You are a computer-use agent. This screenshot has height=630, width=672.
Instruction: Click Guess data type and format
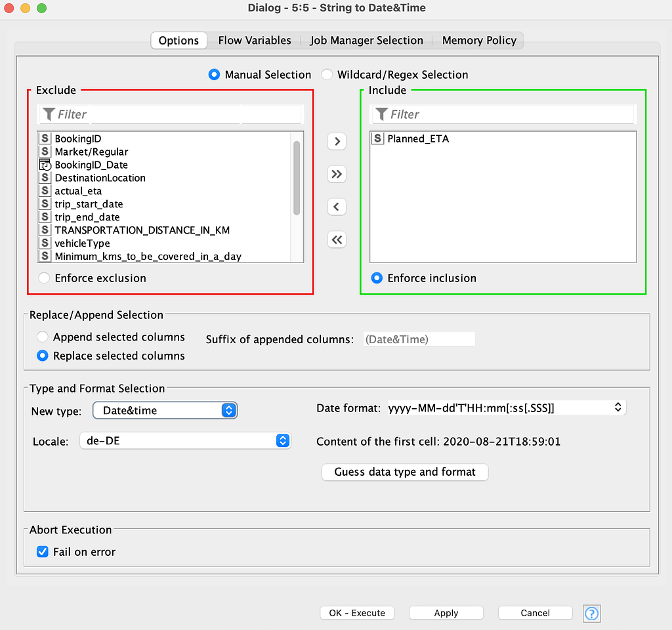pos(404,472)
